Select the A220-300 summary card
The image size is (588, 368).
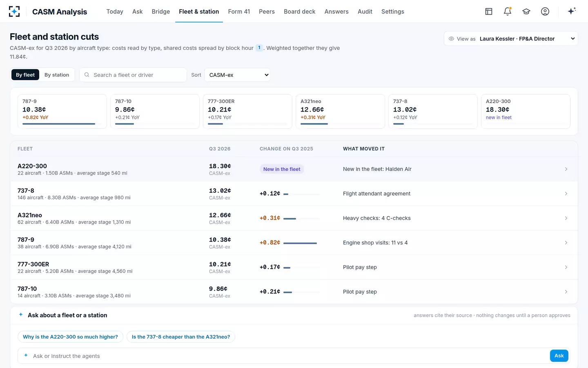click(x=526, y=112)
